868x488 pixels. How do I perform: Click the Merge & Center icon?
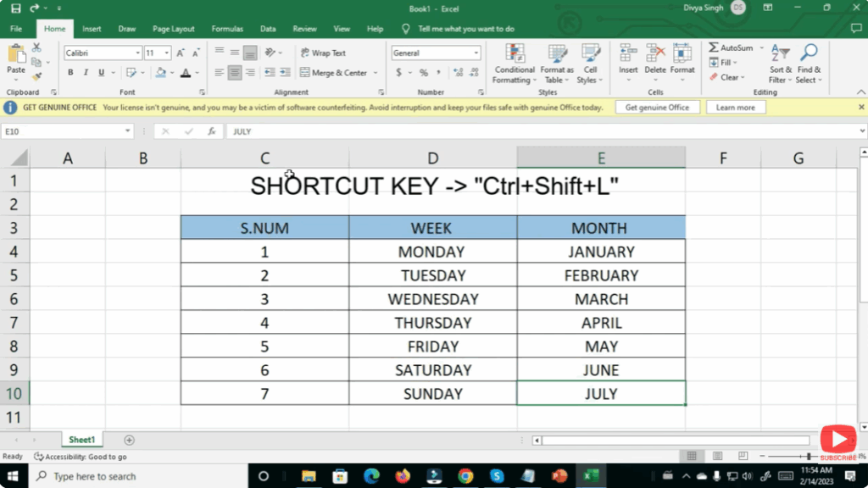click(335, 73)
